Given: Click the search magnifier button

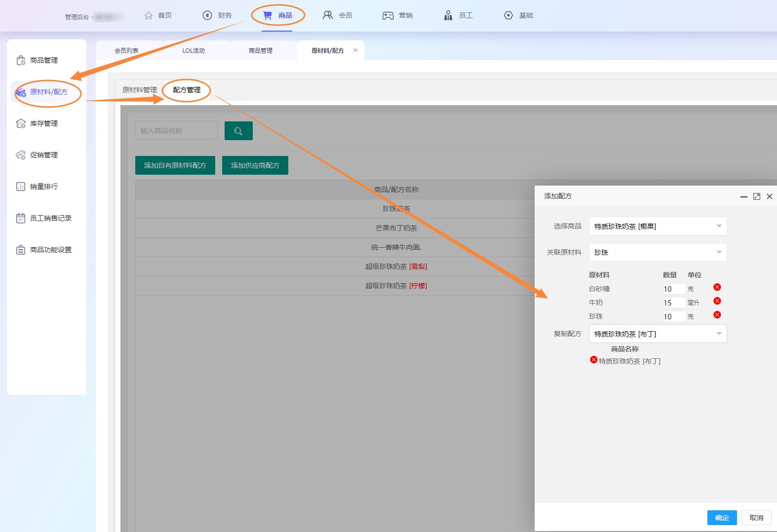Looking at the screenshot, I should point(238,131).
